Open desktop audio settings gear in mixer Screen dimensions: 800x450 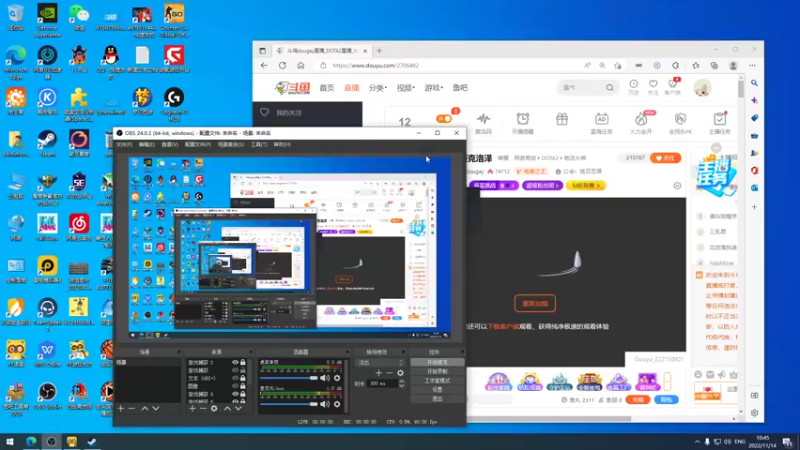(x=337, y=378)
